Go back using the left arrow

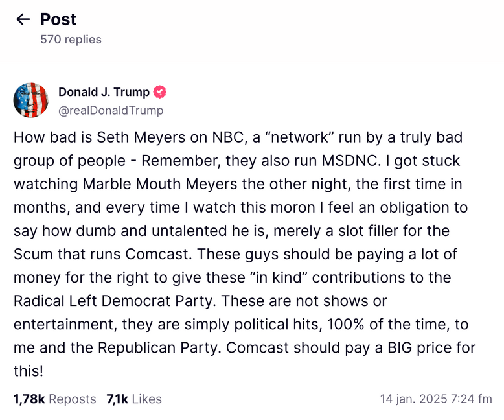(23, 19)
